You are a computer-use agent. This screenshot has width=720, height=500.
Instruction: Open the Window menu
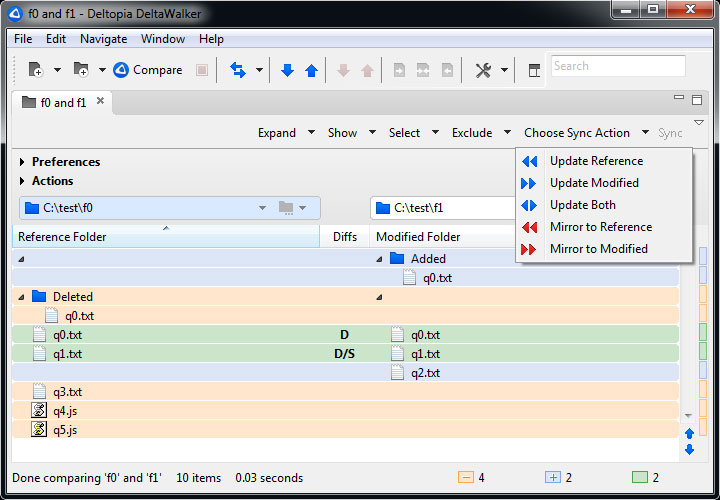click(163, 39)
